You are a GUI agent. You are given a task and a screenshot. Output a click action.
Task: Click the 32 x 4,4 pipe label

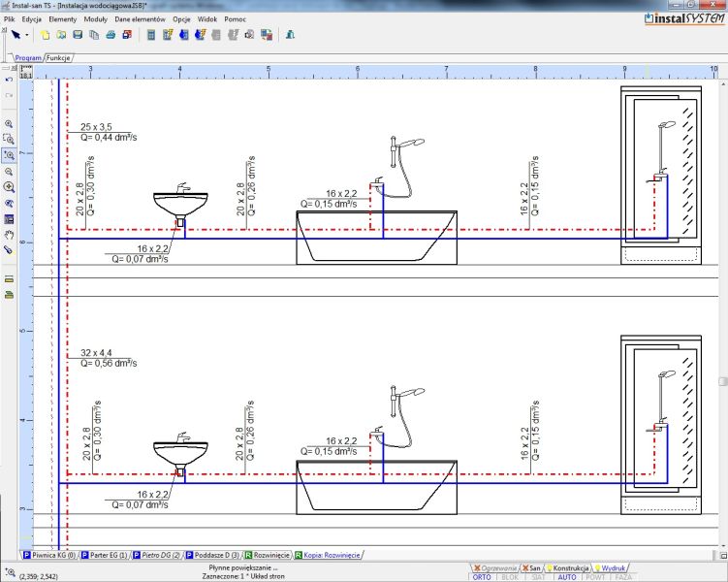pos(98,352)
